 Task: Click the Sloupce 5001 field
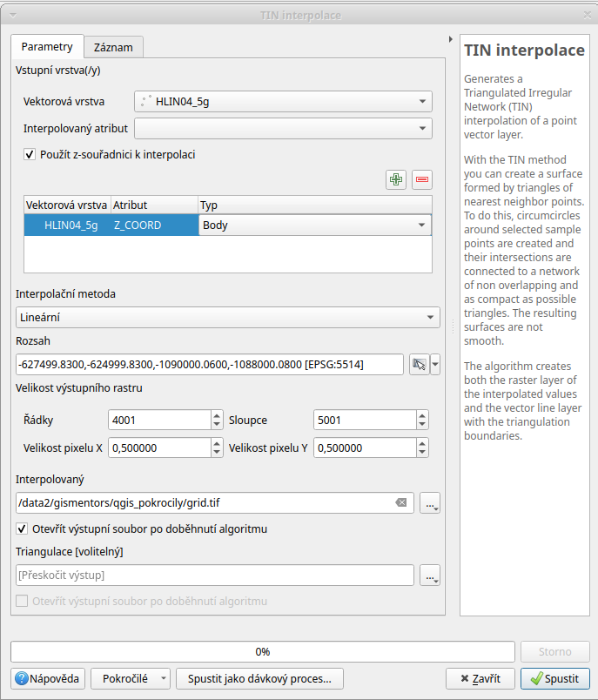365,420
